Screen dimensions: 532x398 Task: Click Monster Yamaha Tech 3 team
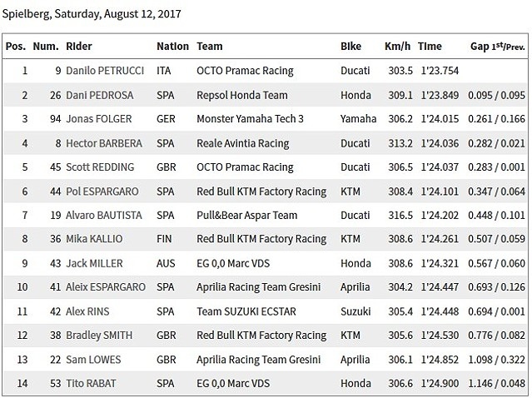click(x=250, y=119)
